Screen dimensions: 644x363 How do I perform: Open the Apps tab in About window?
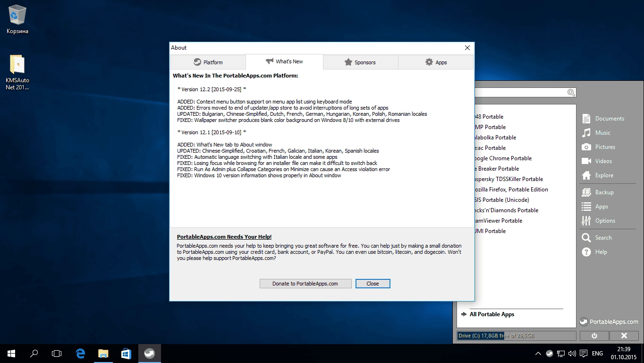[x=436, y=62]
